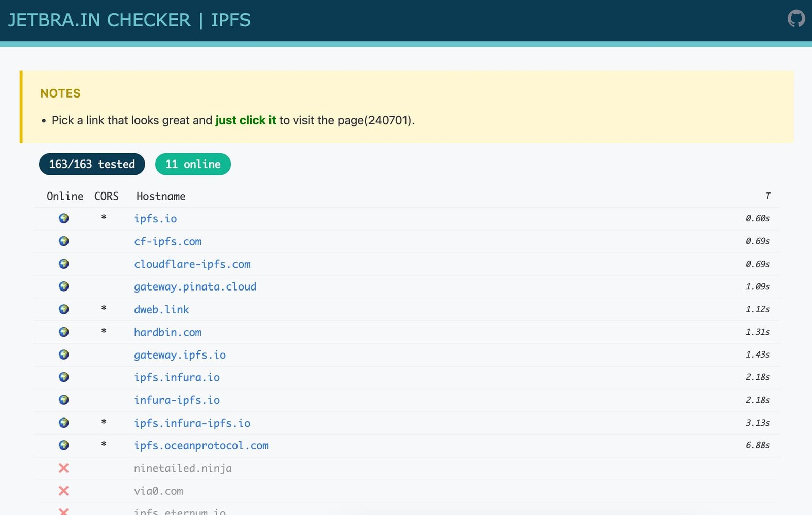Click offline host via0.com
Screen dimensions: 812x515
pos(158,491)
